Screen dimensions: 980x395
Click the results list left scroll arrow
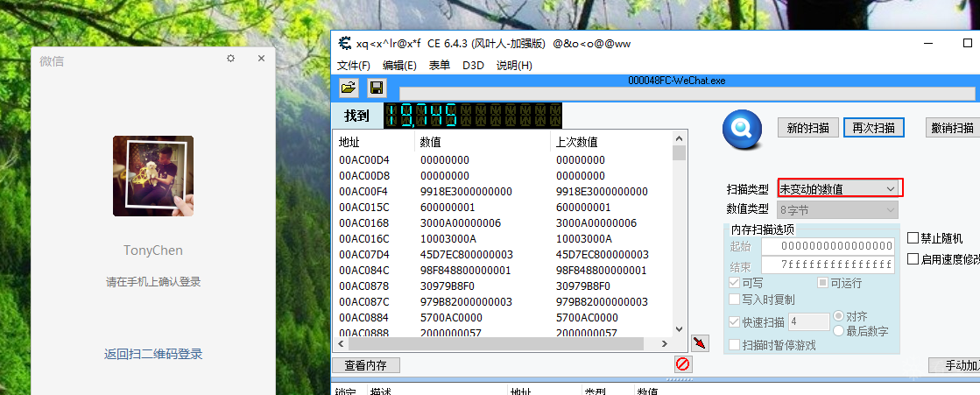342,343
